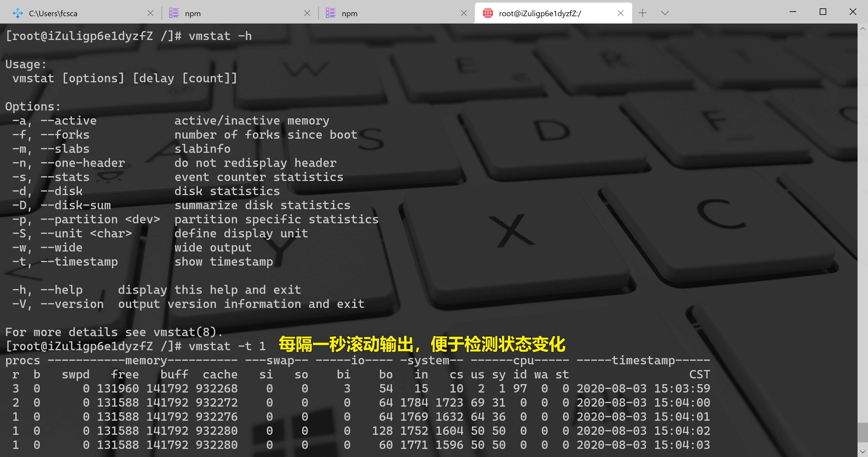This screenshot has width=868, height=457.
Task: Click the red globe icon on active tab
Action: pyautogui.click(x=488, y=13)
